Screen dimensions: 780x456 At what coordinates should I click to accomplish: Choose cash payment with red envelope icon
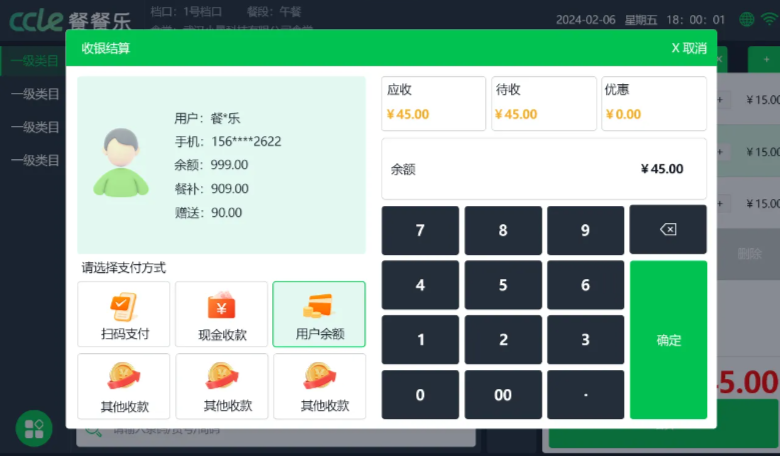(x=222, y=314)
